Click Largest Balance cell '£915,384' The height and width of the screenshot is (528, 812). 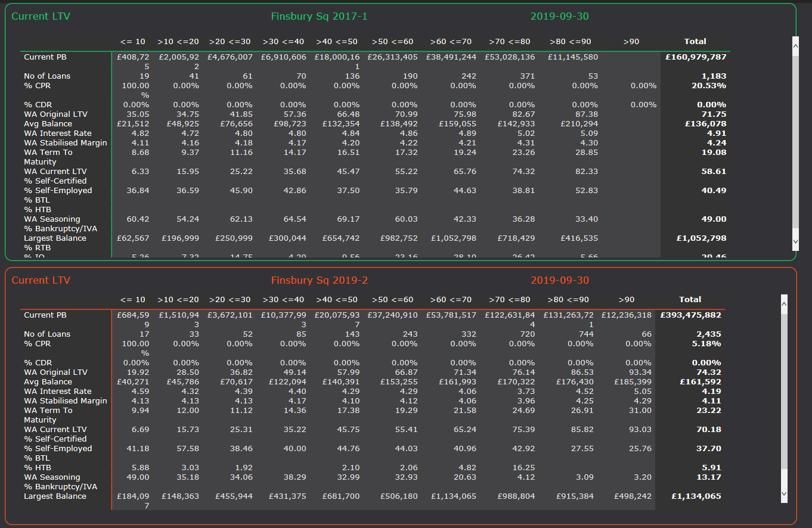[575, 496]
